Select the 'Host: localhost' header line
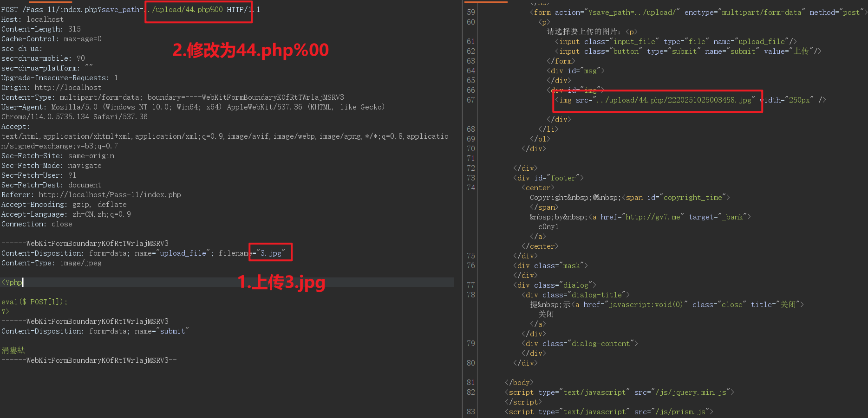868x418 pixels. (x=33, y=19)
